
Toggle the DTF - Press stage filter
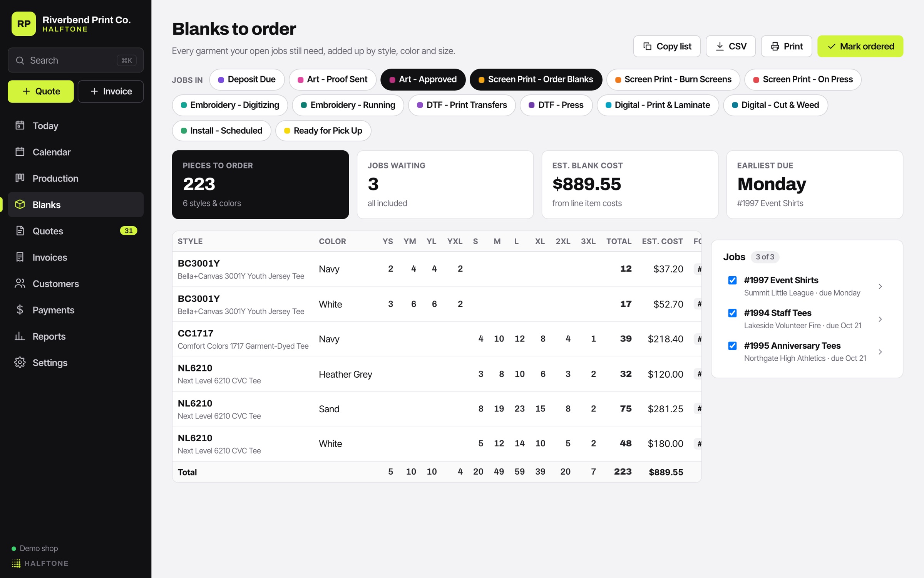click(556, 105)
